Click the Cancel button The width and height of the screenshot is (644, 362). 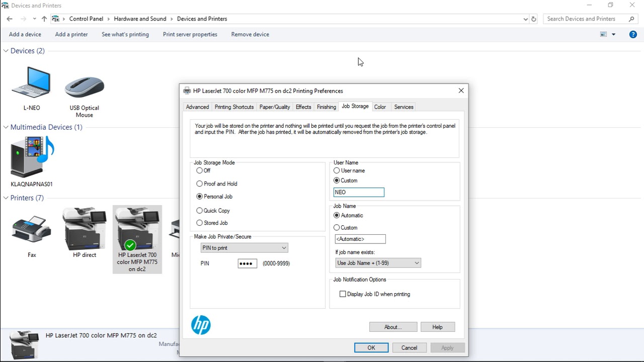click(409, 348)
